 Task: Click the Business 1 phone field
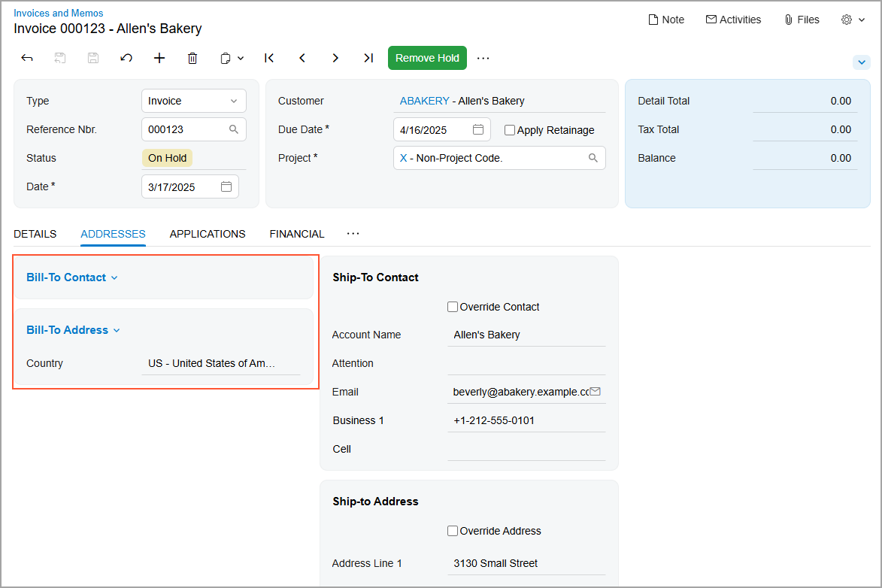(x=526, y=420)
